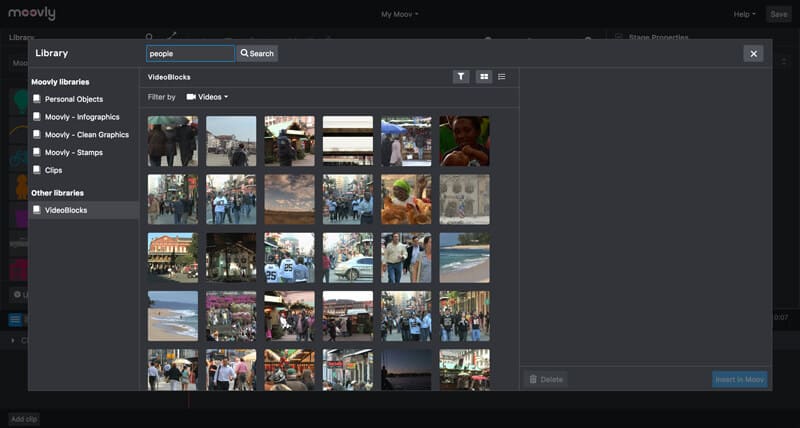Switch to list view icon

pyautogui.click(x=502, y=77)
